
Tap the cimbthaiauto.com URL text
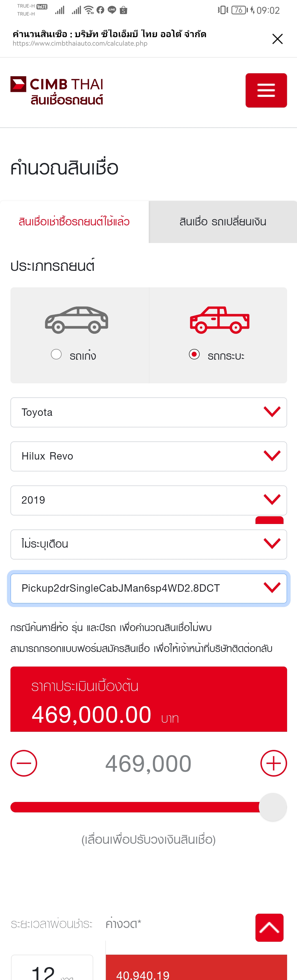[80, 43]
